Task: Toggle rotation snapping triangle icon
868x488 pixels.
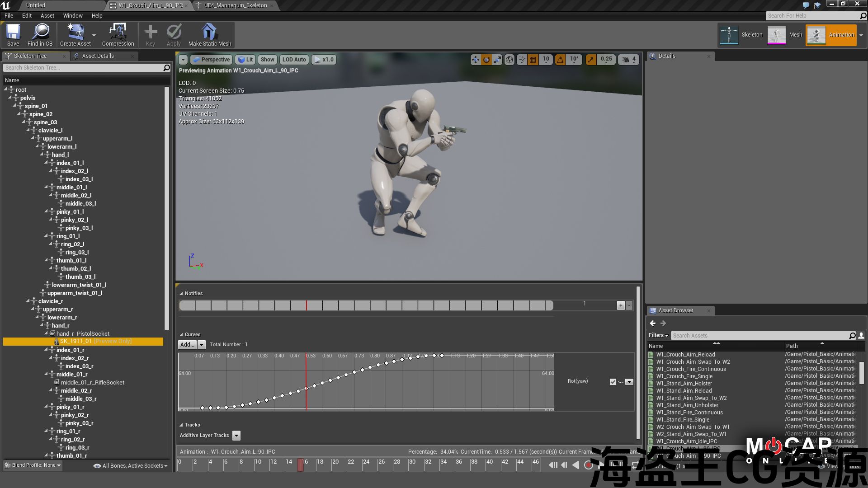Action: [x=560, y=60]
